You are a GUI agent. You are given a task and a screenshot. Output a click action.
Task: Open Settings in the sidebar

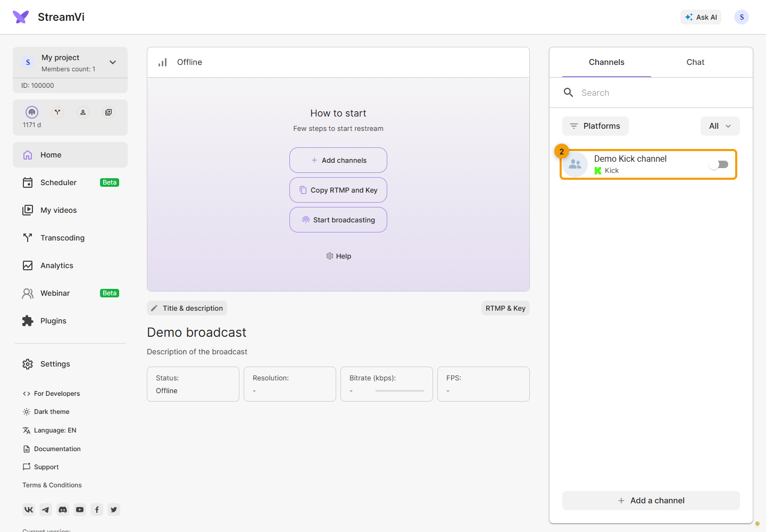click(x=70, y=364)
